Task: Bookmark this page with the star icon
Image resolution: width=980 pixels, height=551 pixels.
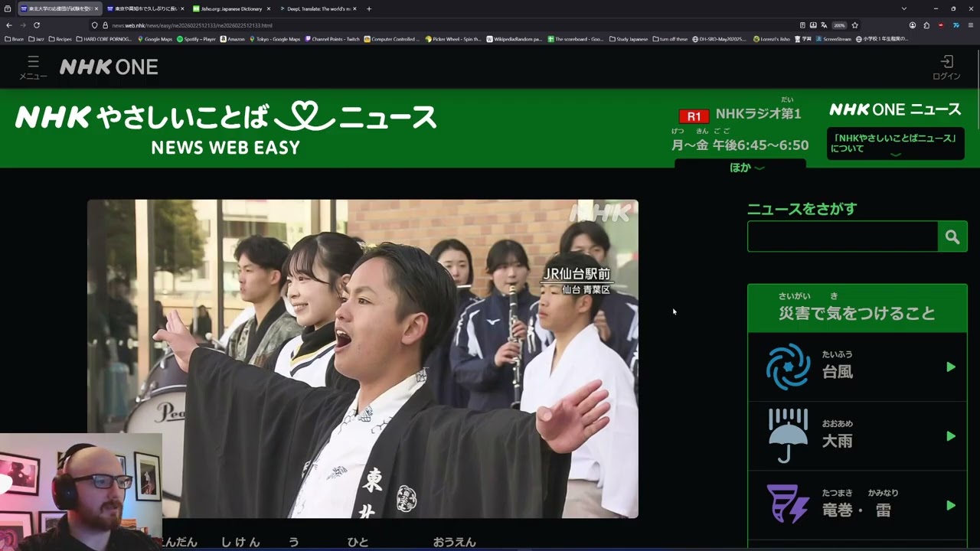Action: point(854,25)
